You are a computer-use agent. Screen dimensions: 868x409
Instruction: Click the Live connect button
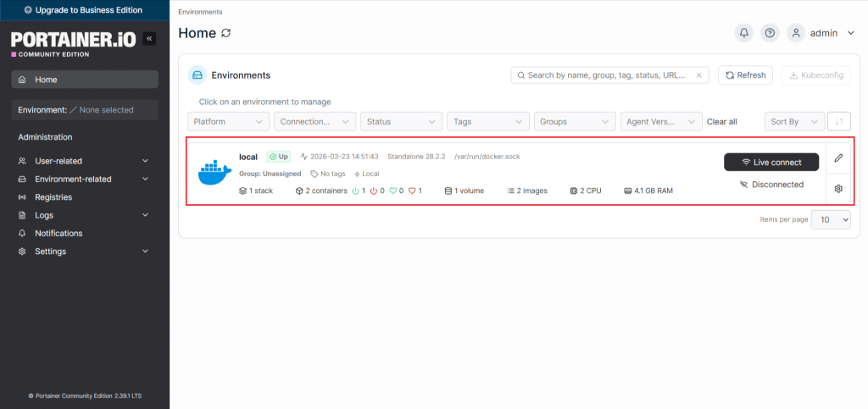tap(771, 163)
